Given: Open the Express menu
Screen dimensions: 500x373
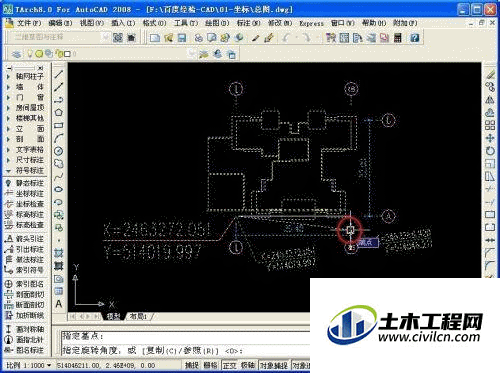Looking at the screenshot, I should tap(311, 23).
